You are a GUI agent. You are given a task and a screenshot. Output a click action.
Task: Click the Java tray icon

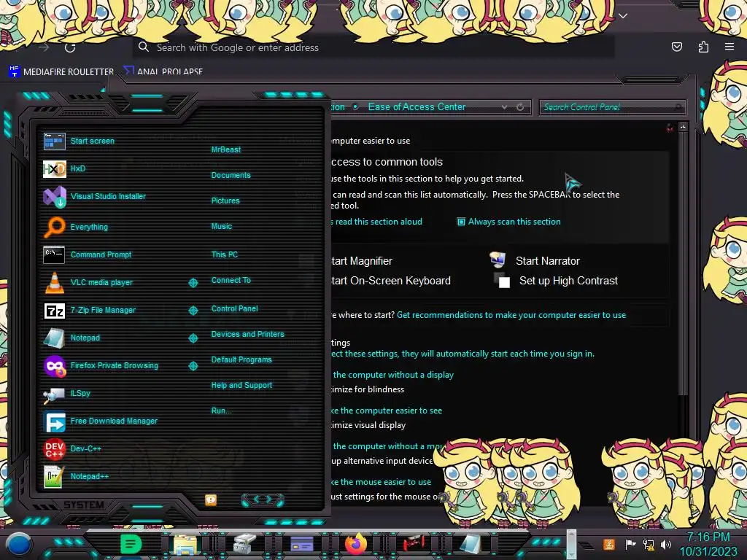click(x=609, y=544)
